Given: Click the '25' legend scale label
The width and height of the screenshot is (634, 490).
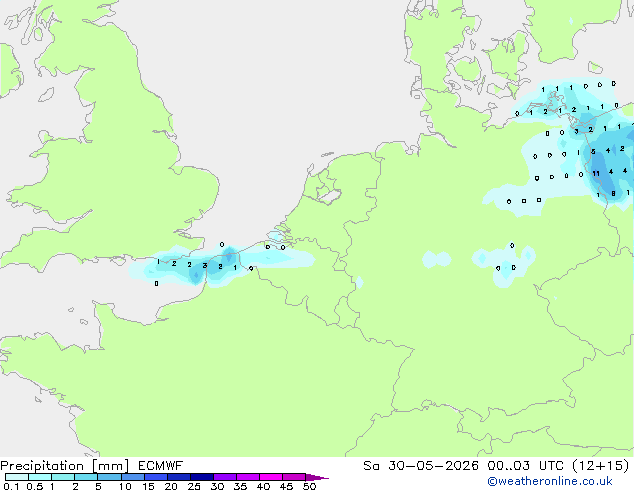Looking at the screenshot, I should [194, 486].
